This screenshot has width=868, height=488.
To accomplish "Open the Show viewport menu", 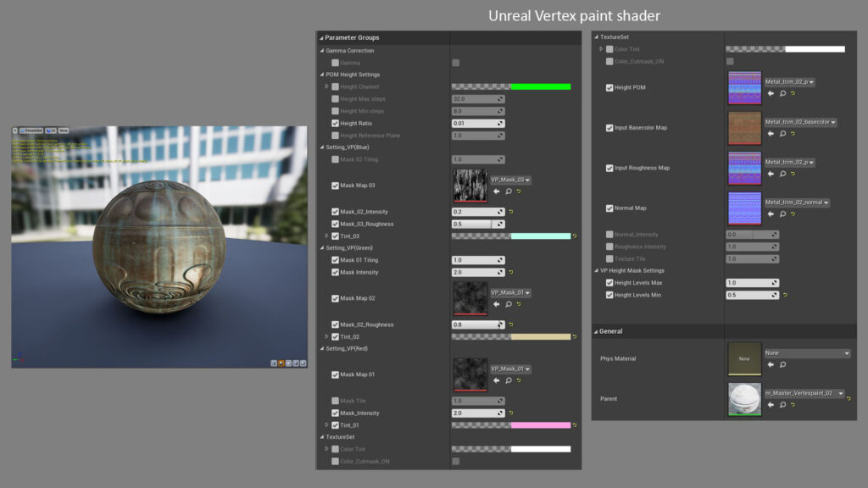I will coord(64,131).
